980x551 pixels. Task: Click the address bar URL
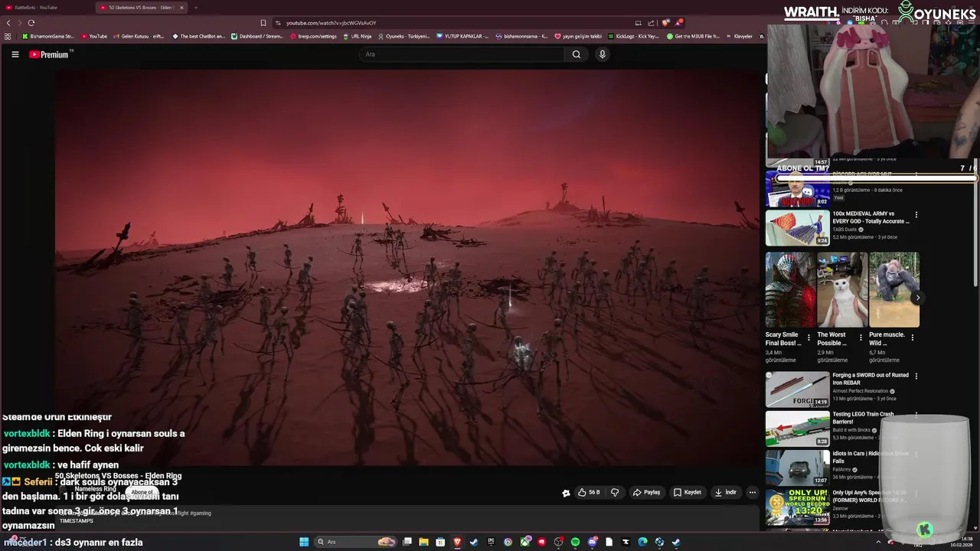coord(332,23)
